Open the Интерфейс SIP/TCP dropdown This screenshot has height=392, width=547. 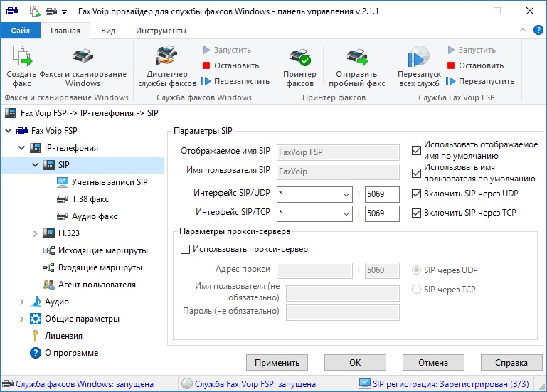314,213
